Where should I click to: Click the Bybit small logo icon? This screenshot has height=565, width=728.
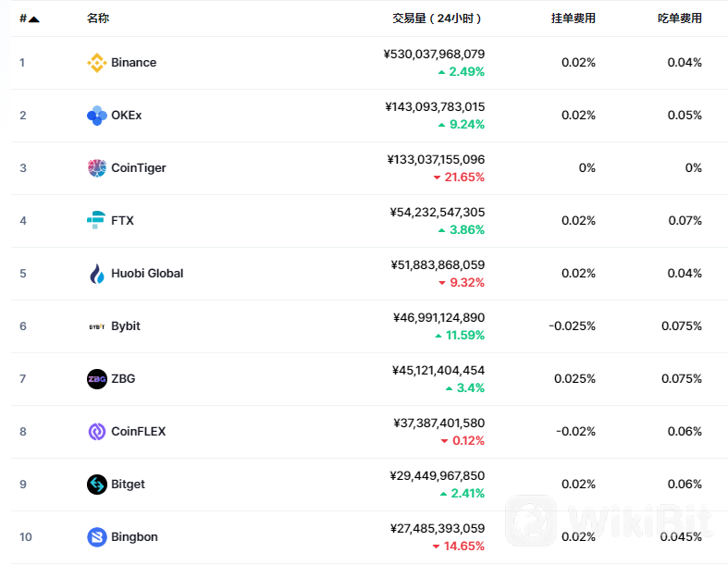(96, 326)
